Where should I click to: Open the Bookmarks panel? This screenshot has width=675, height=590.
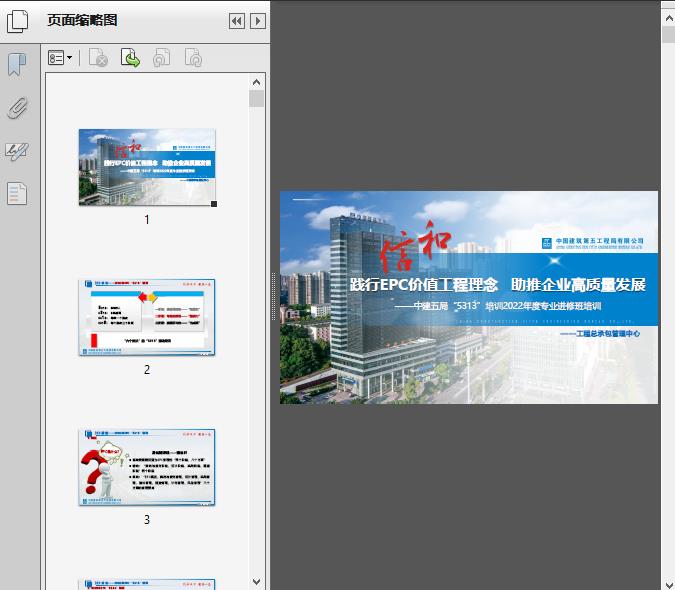pyautogui.click(x=17, y=65)
